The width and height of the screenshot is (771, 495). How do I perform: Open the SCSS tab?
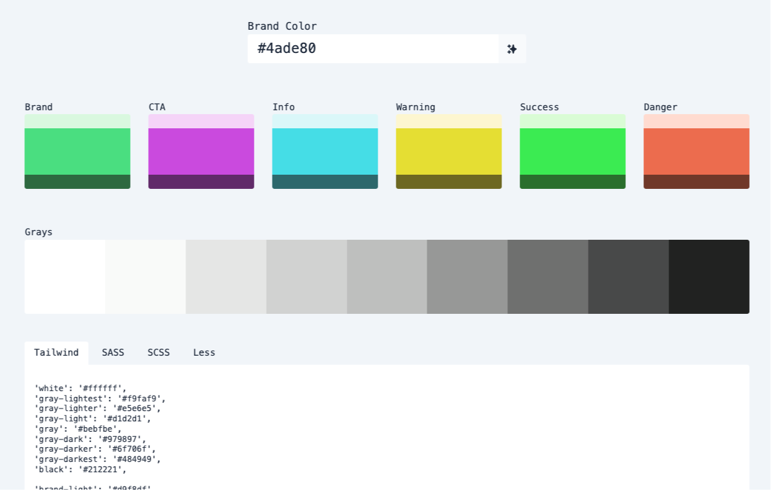click(x=158, y=353)
